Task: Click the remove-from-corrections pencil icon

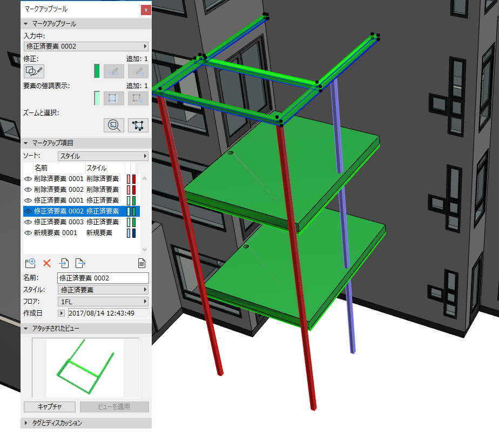Action: 138,71
